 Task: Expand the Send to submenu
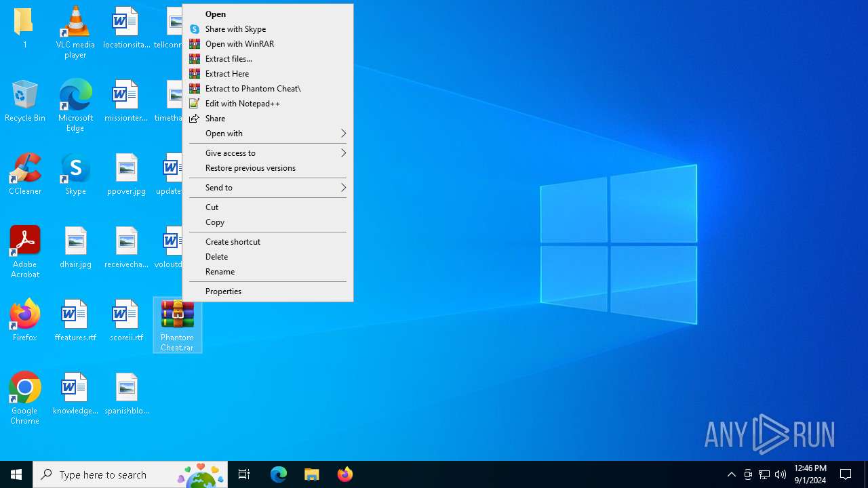coord(268,188)
